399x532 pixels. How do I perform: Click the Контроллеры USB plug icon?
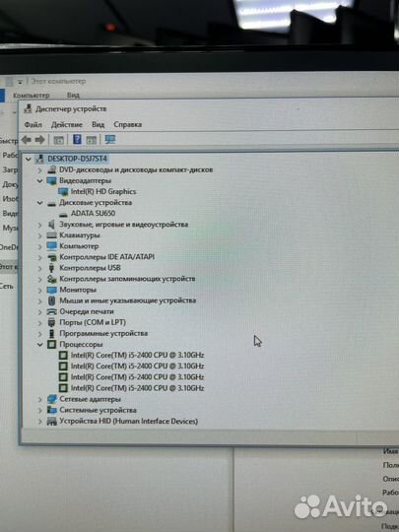[51, 268]
